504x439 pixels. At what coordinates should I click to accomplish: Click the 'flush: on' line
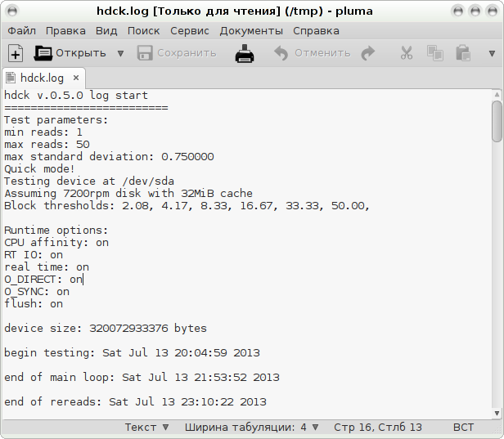pyautogui.click(x=34, y=303)
